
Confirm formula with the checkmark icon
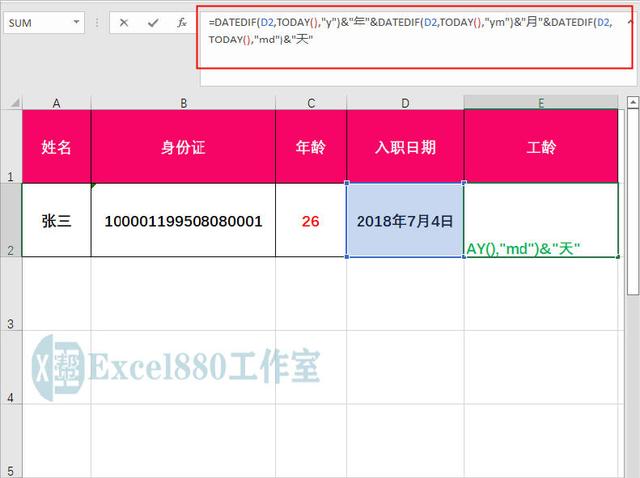click(153, 23)
